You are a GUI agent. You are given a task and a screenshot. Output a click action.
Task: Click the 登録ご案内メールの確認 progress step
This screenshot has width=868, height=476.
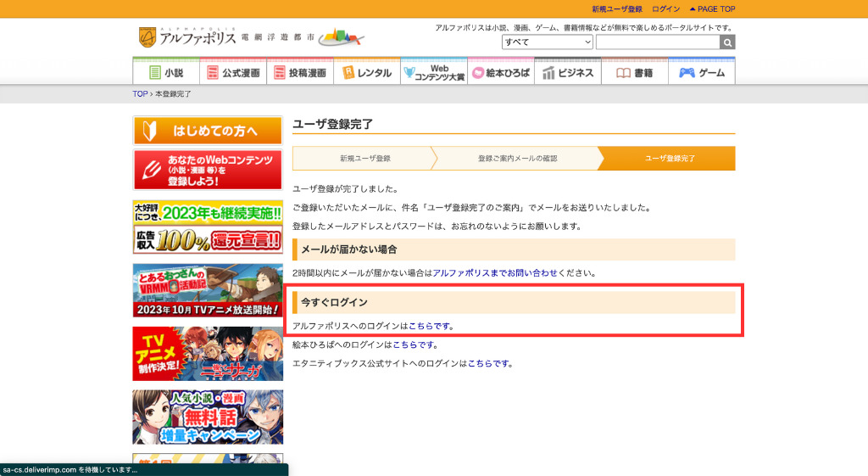(x=518, y=159)
